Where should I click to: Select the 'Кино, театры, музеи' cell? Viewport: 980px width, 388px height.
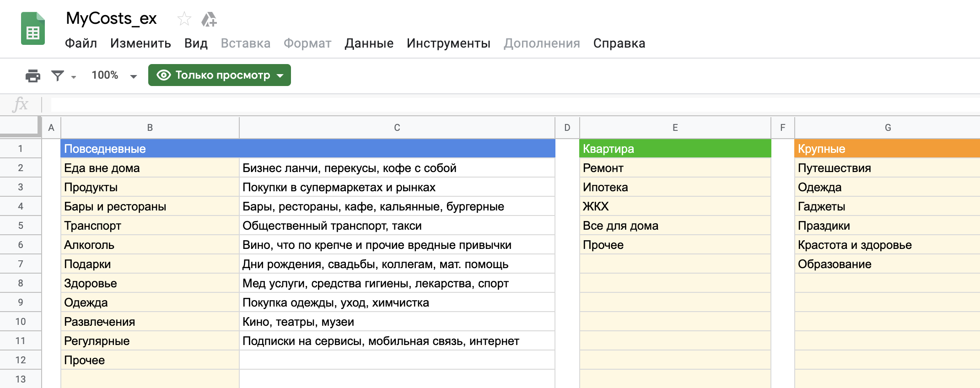point(397,322)
